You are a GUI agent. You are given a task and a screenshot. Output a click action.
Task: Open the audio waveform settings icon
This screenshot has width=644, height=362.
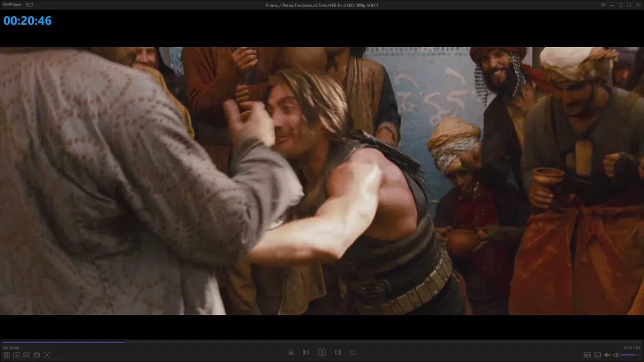tap(607, 355)
